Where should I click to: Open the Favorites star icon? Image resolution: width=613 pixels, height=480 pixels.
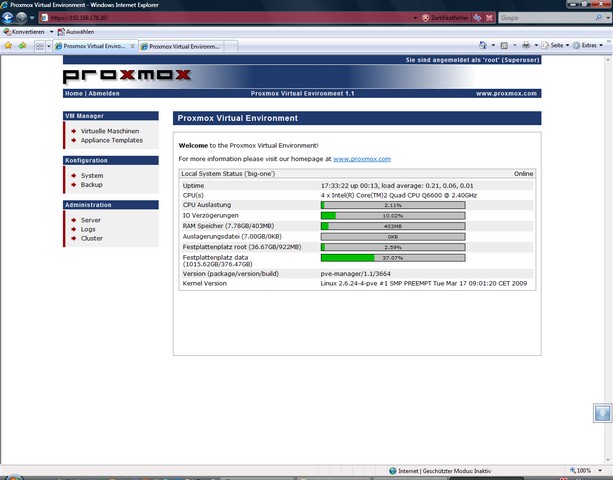tap(8, 46)
